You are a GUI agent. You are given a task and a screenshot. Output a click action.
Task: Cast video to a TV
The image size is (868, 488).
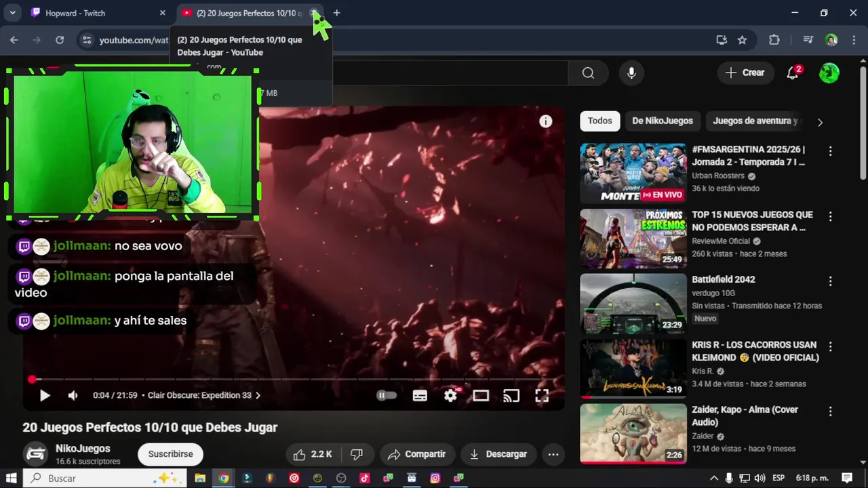(x=511, y=396)
